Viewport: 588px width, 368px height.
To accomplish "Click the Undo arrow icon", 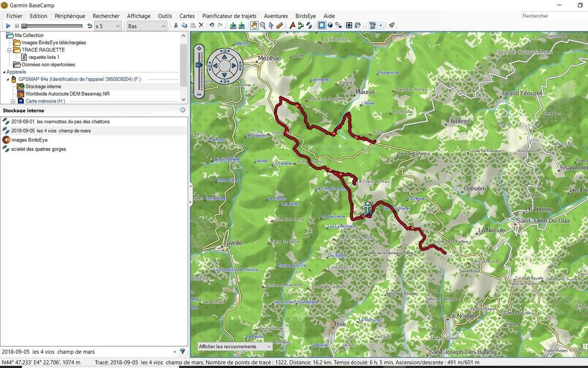I will (212, 26).
